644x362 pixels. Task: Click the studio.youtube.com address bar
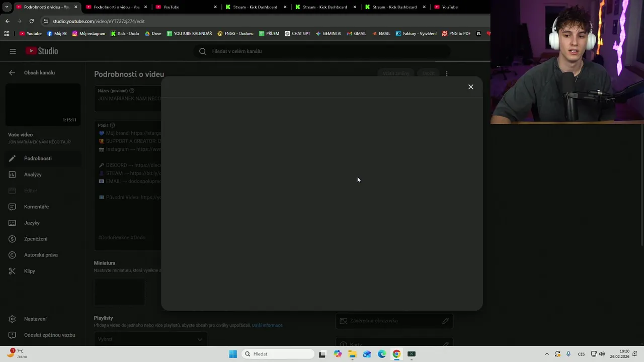98,21
